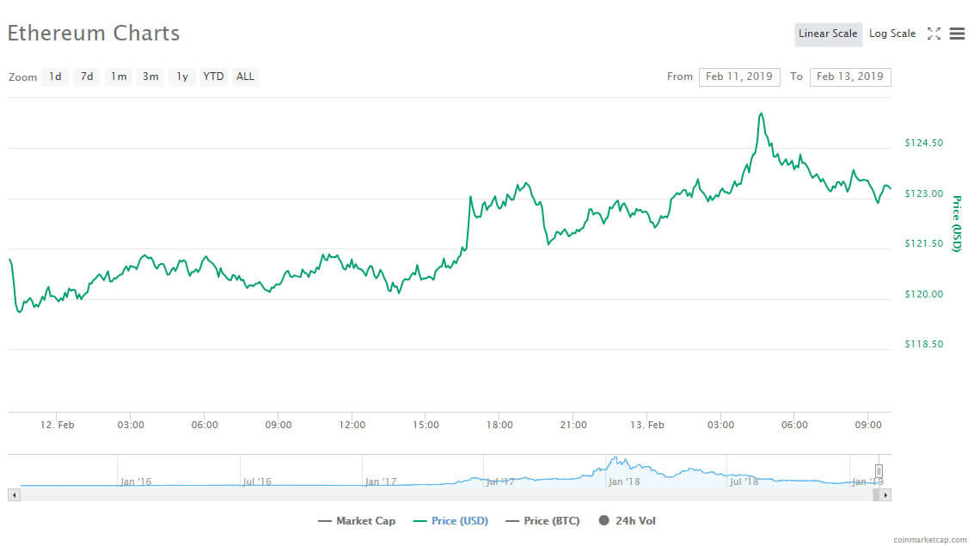The height and width of the screenshot is (546, 980).
Task: Click the Ethereum Charts heading
Action: pyautogui.click(x=94, y=34)
